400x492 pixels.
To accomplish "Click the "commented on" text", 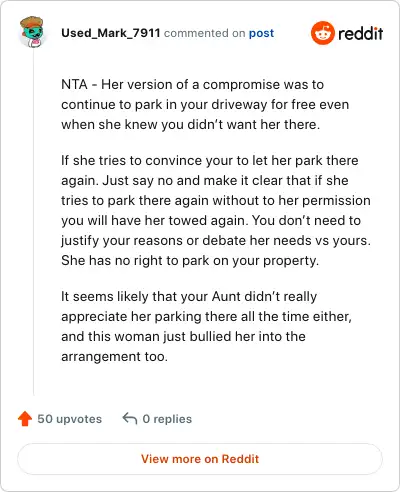I will pos(204,33).
